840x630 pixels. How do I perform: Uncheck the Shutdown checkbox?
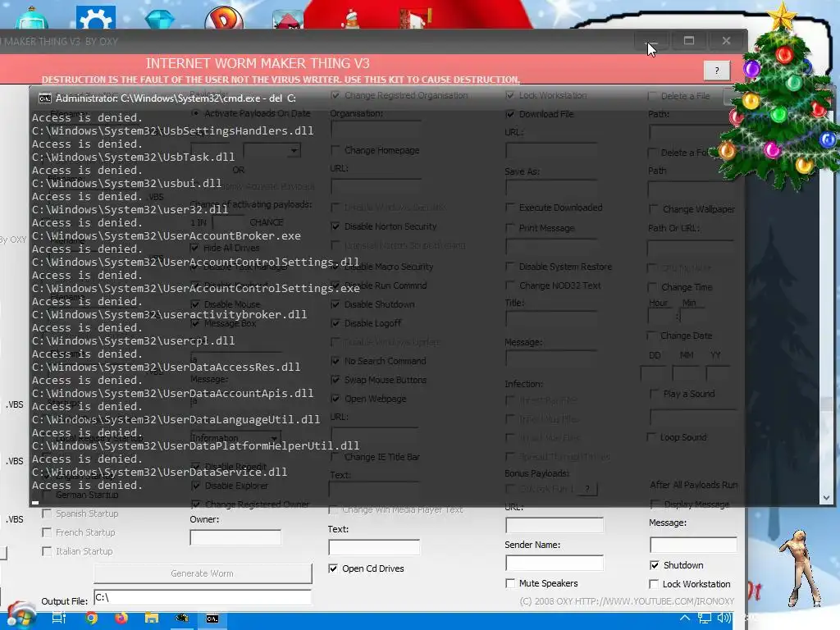click(654, 565)
